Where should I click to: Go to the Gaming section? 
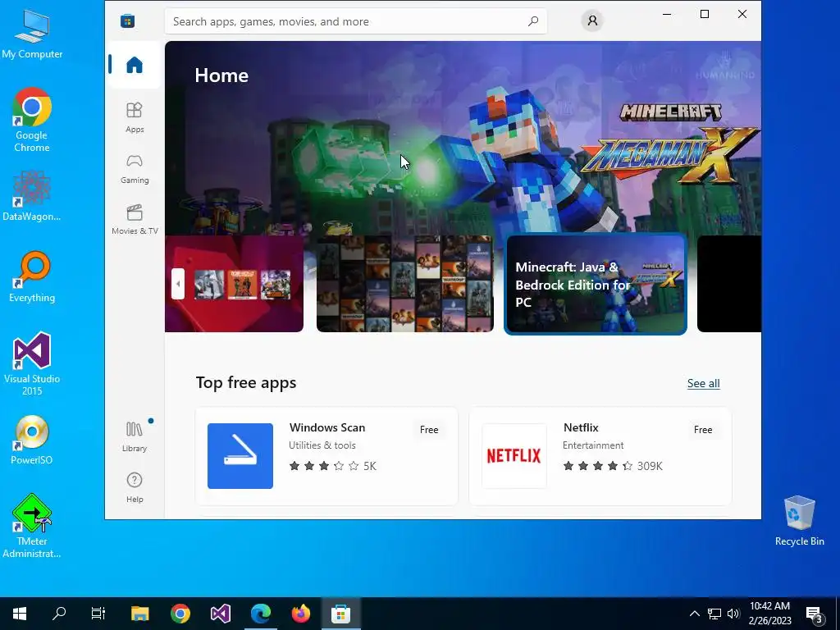pos(135,169)
